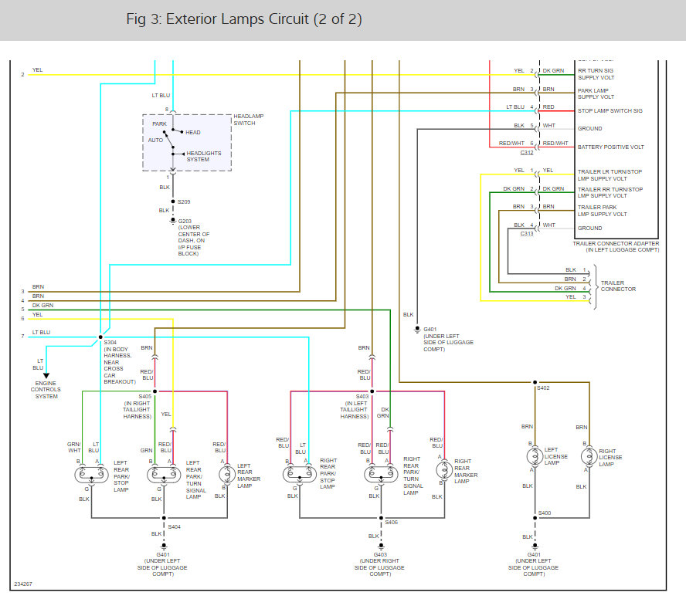Click the left license lamp symbol
This screenshot has height=616, width=686.
pyautogui.click(x=535, y=457)
